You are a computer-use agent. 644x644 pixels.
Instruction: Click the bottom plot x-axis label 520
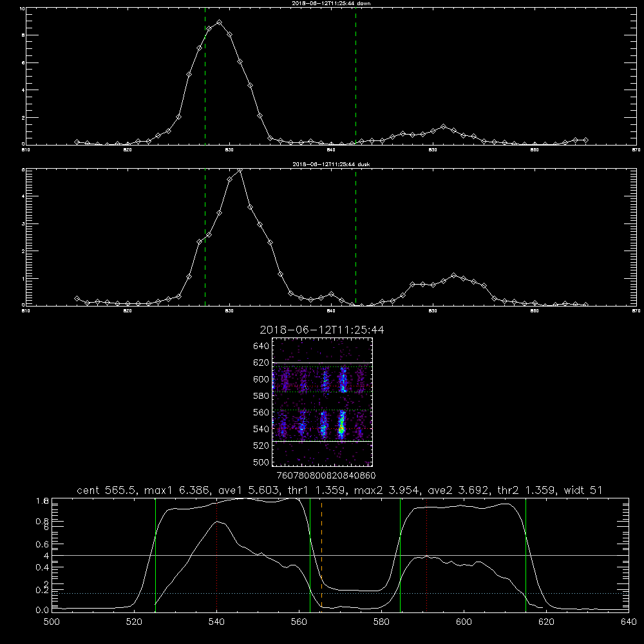(134, 622)
